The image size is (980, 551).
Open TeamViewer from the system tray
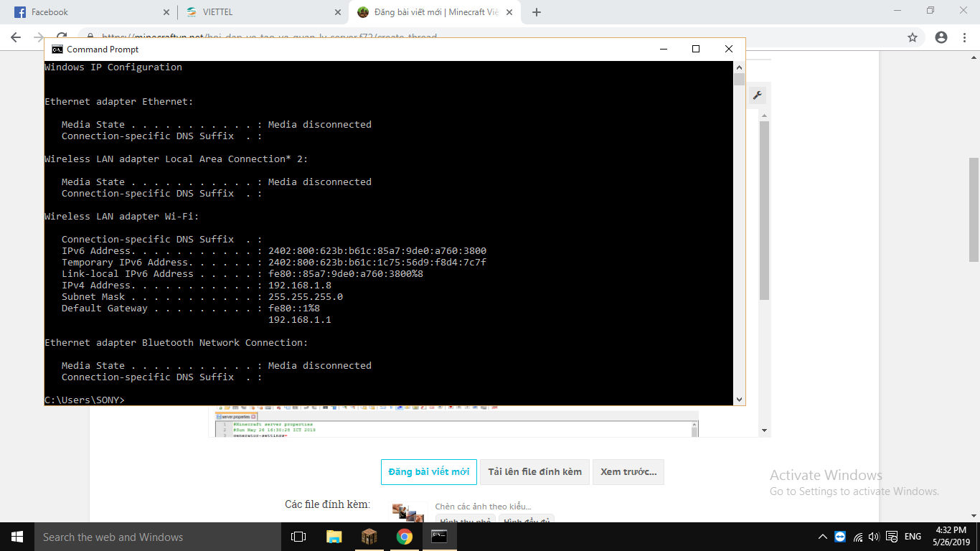[840, 537]
